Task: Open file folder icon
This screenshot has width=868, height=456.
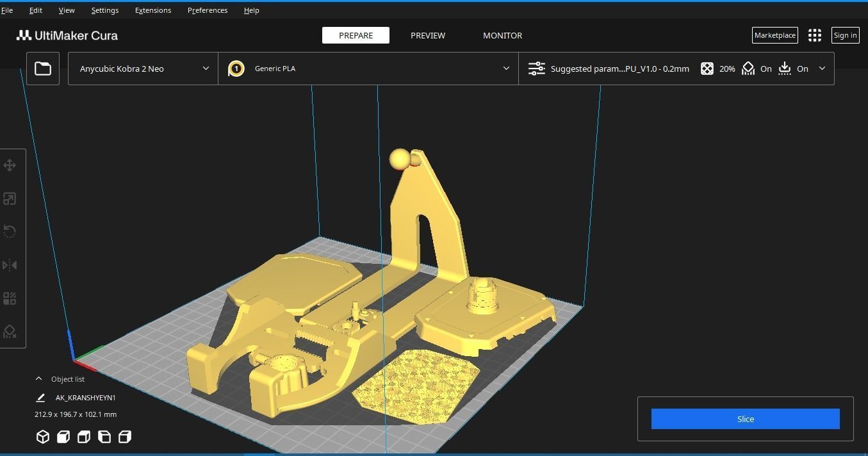Action: click(43, 69)
